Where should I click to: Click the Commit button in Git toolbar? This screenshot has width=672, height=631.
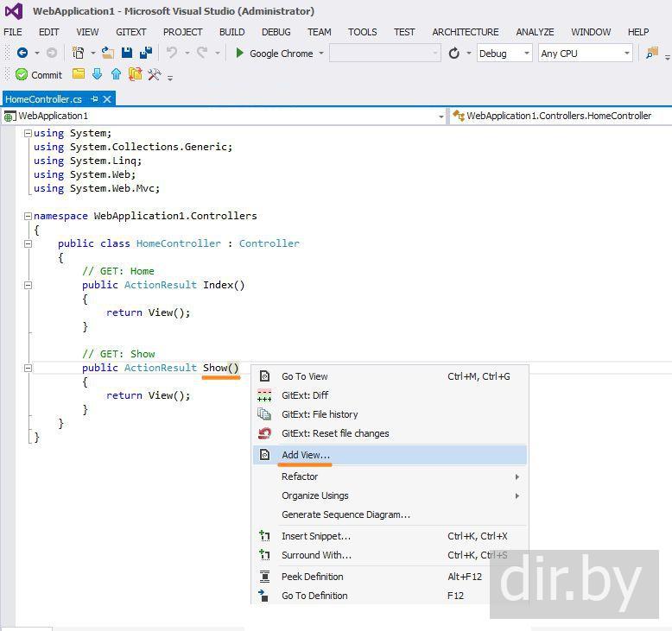point(39,75)
